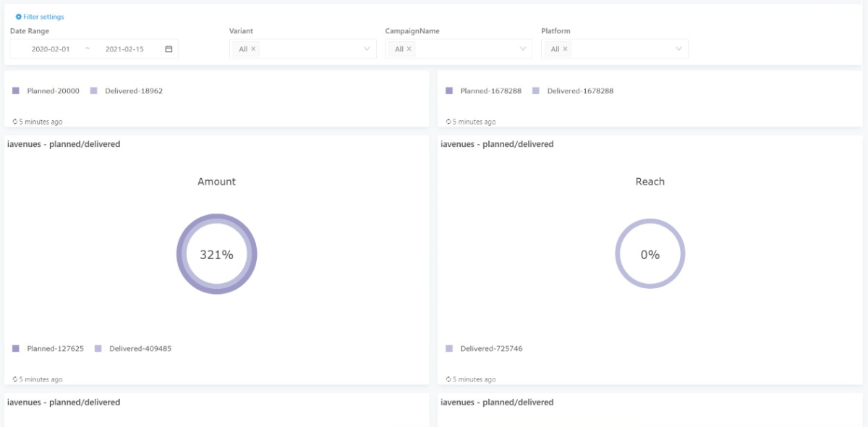
Task: Open the Date Range calendar icon
Action: 169,49
